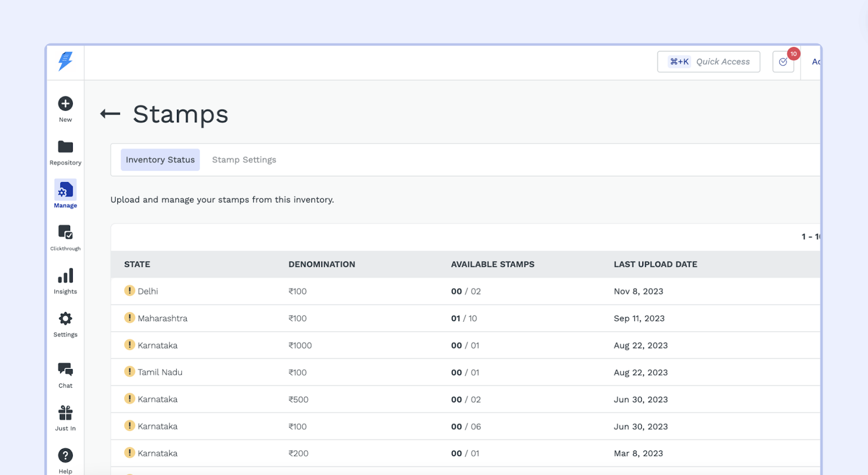This screenshot has width=868, height=475.
Task: Sort by the Denomination column header
Action: tap(322, 264)
